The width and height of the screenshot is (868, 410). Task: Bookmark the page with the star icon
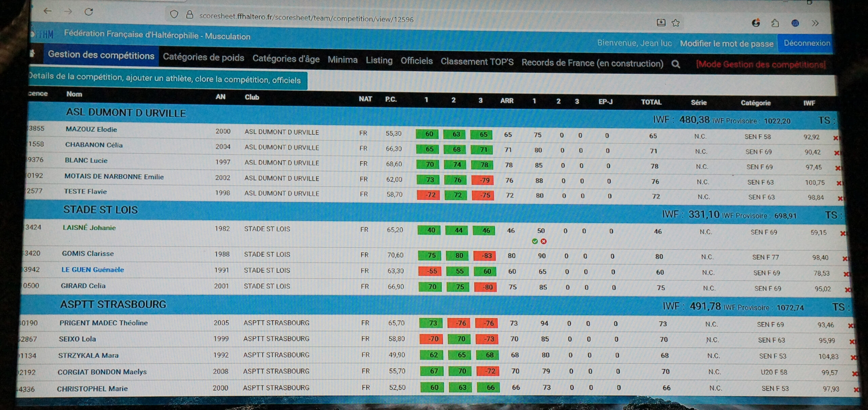click(x=676, y=23)
